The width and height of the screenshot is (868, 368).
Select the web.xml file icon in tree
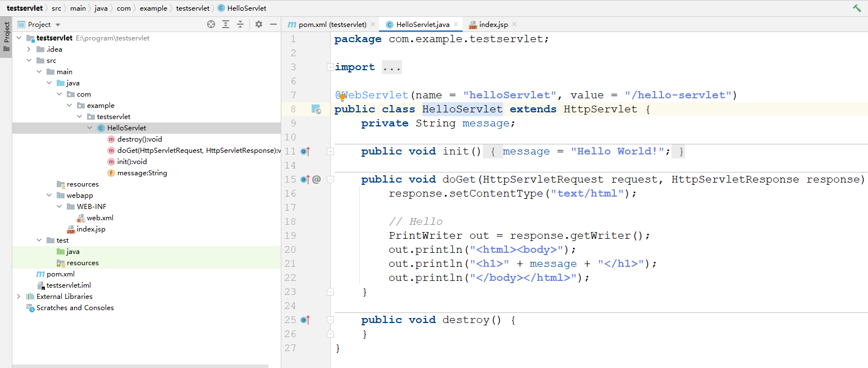click(81, 218)
